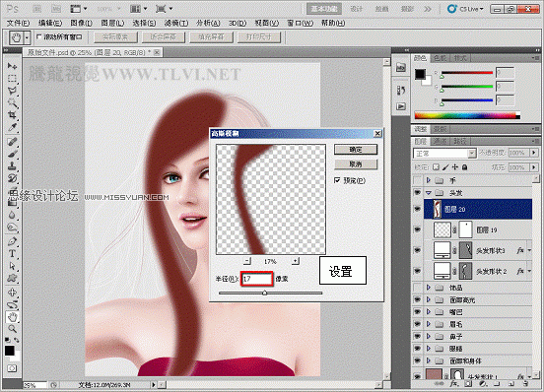Open the 文件 menu
This screenshot has height=392, width=544.
point(19,23)
